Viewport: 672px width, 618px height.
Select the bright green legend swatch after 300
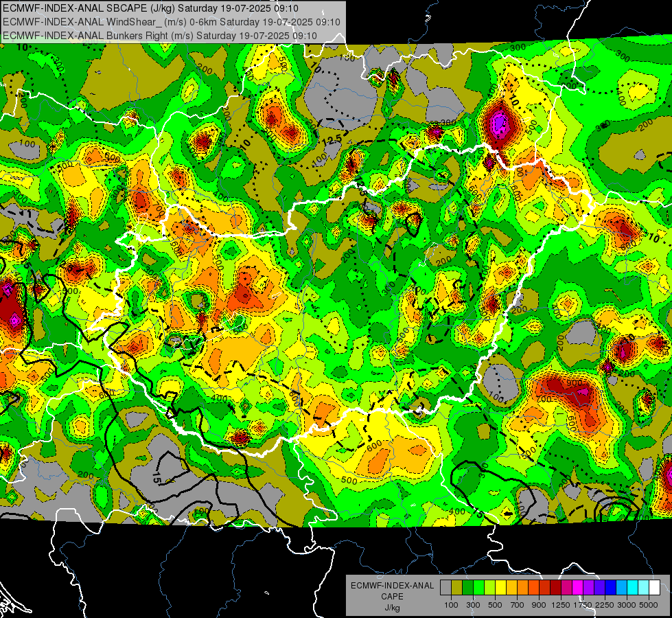(479, 588)
